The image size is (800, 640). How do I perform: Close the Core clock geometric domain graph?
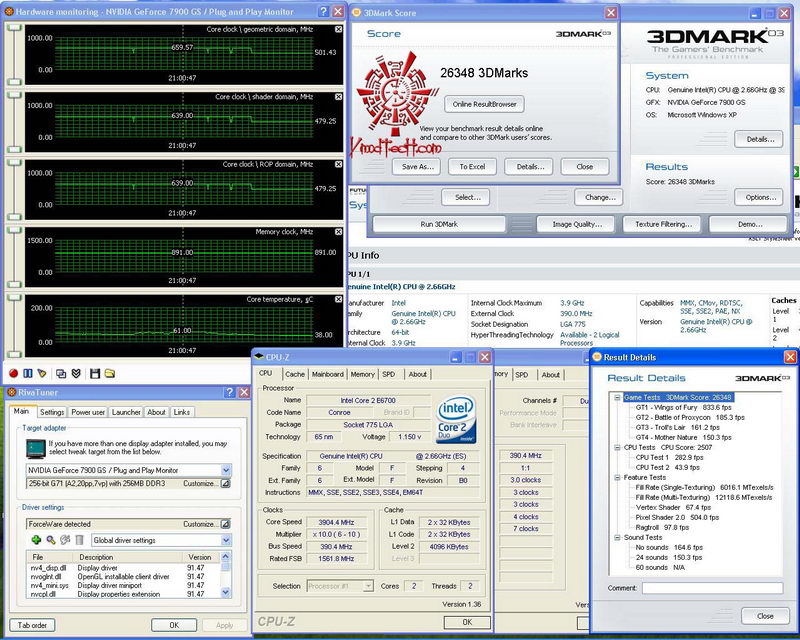338,30
